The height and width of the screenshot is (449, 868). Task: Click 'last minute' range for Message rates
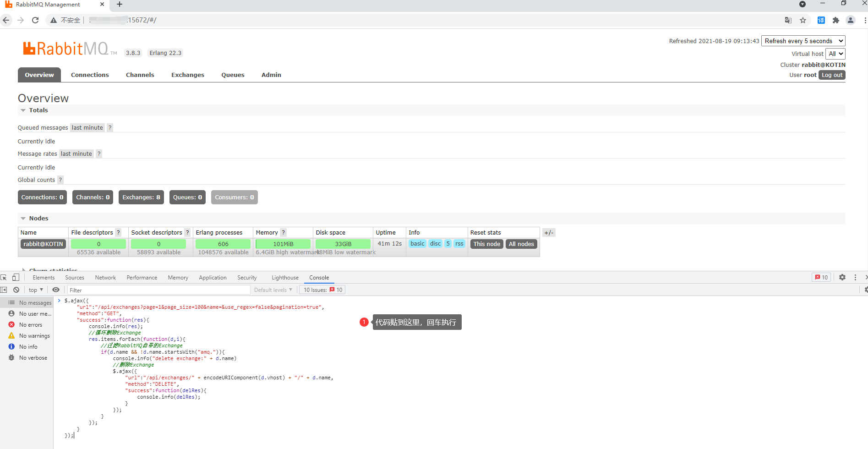(x=76, y=154)
